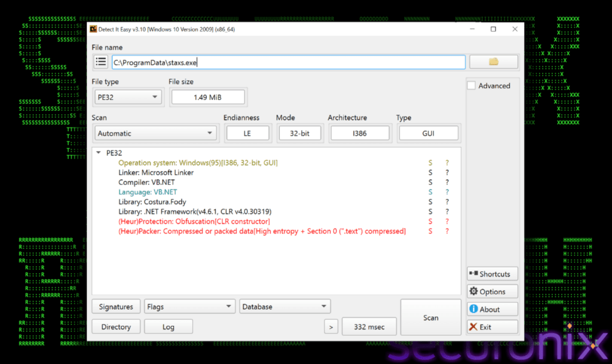Click the Shortcuts button
612x364 pixels.
pyautogui.click(x=492, y=274)
